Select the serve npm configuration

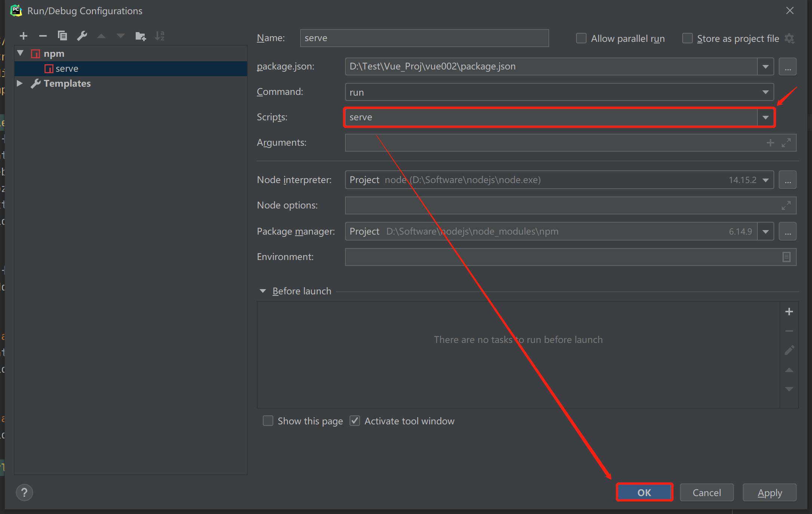131,69
